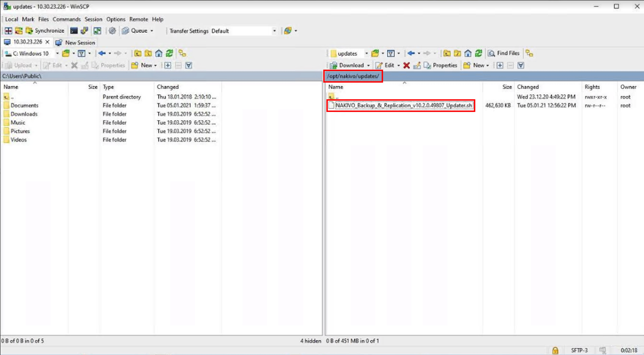Image resolution: width=644 pixels, height=355 pixels.
Task: Open the Commands menu
Action: [67, 19]
